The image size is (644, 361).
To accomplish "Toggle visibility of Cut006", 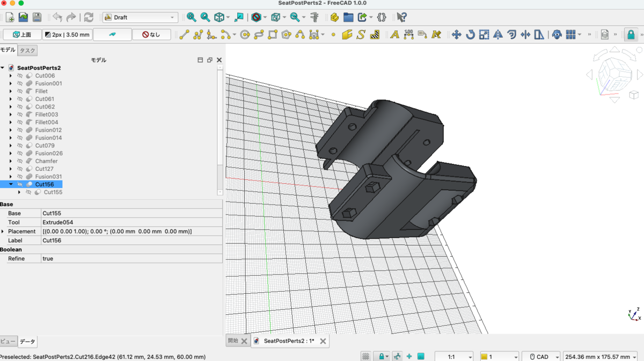I will (x=20, y=76).
